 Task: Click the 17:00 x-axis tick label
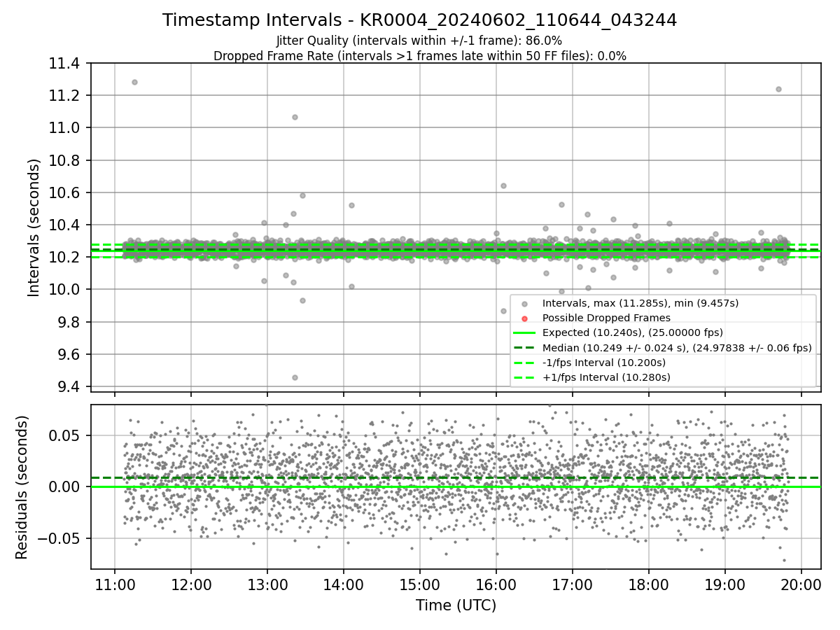click(573, 583)
